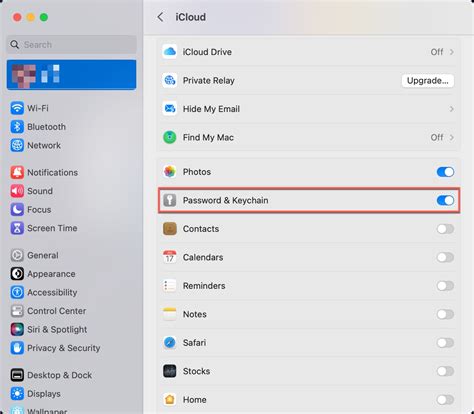Select Accessibility label in sidebar
The image size is (474, 414).
52,293
